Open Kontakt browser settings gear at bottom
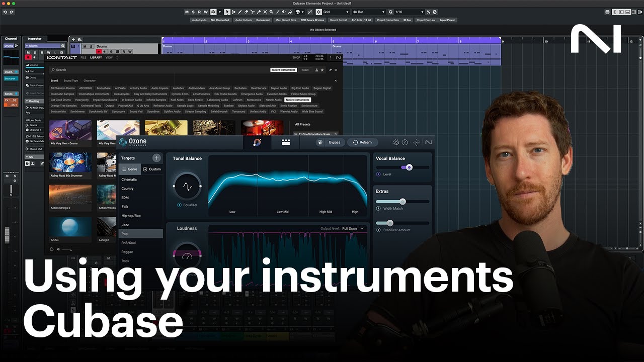The height and width of the screenshot is (362, 644). (51, 249)
